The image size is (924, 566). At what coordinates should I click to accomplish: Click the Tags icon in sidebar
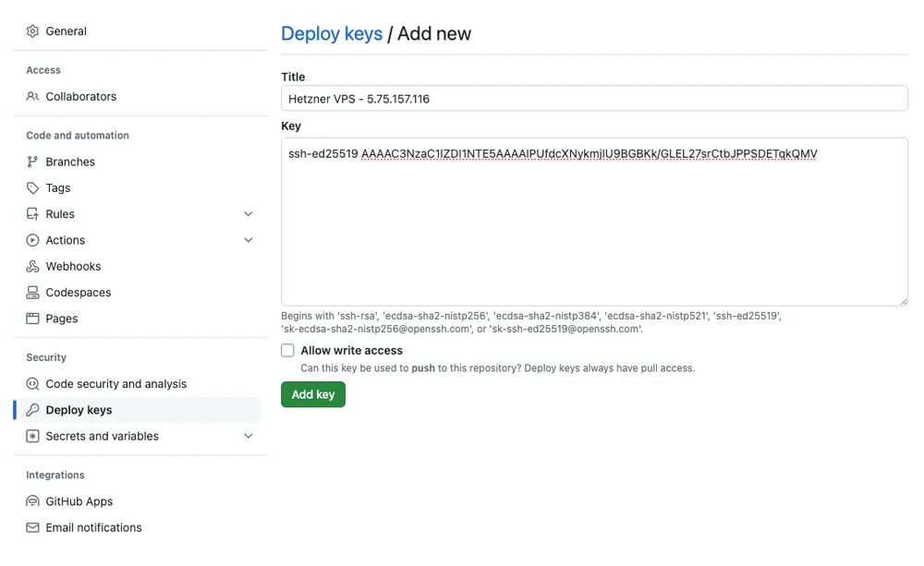point(32,188)
